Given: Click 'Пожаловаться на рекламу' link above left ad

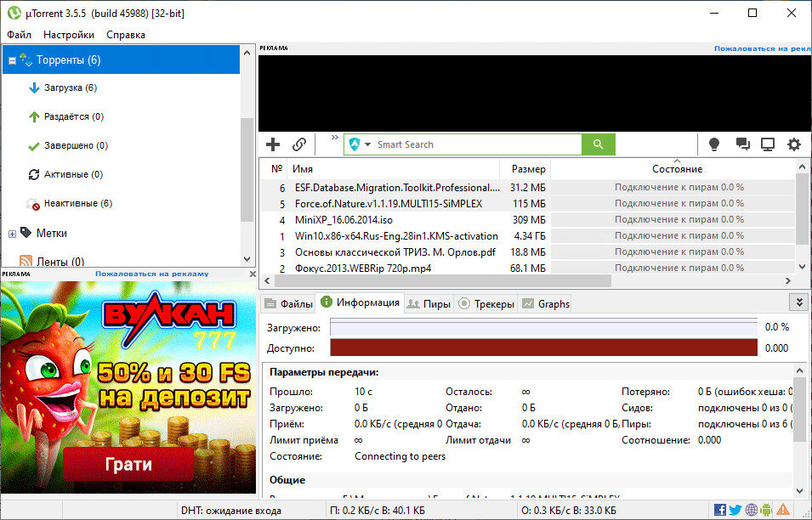Looking at the screenshot, I should point(151,274).
